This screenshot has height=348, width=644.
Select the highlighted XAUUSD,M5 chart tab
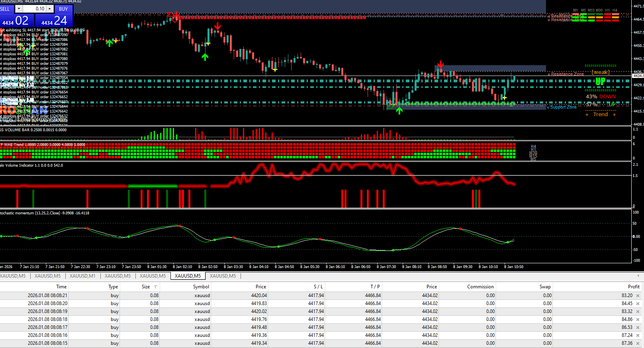pos(188,276)
